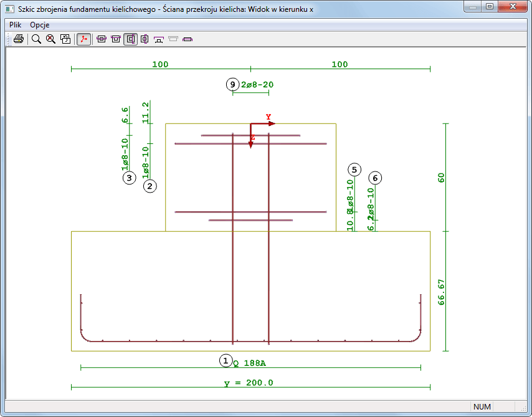Open the Opcje menu

[x=40, y=25]
